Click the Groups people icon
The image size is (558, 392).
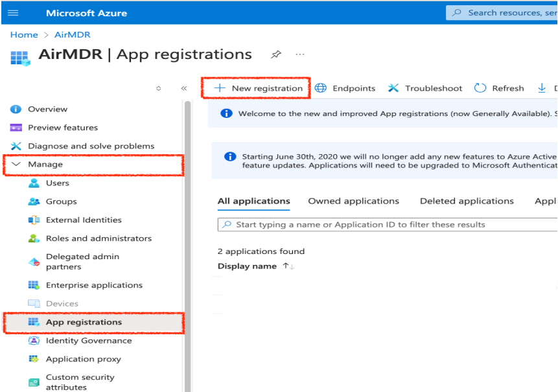pyautogui.click(x=34, y=202)
